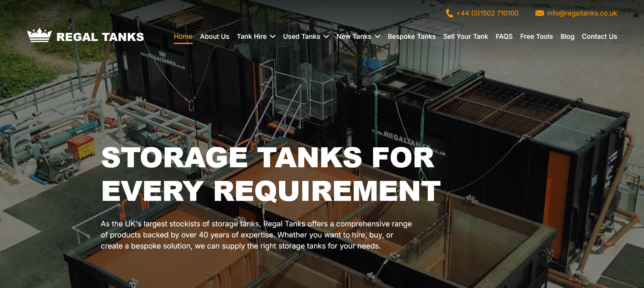Open the Free Tools page
The image size is (644, 288).
(x=537, y=37)
